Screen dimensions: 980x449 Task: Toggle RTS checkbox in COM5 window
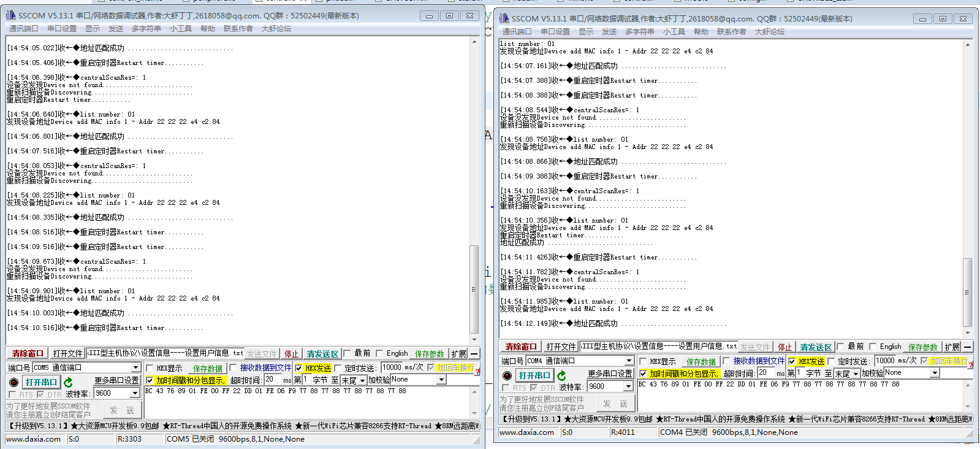coord(12,394)
